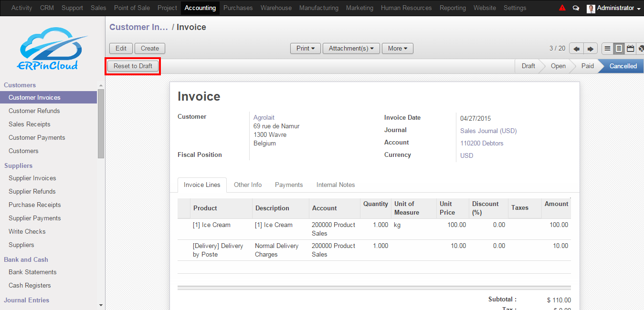Image resolution: width=644 pixels, height=310 pixels.
Task: Go to next record with right arrow
Action: pos(591,49)
